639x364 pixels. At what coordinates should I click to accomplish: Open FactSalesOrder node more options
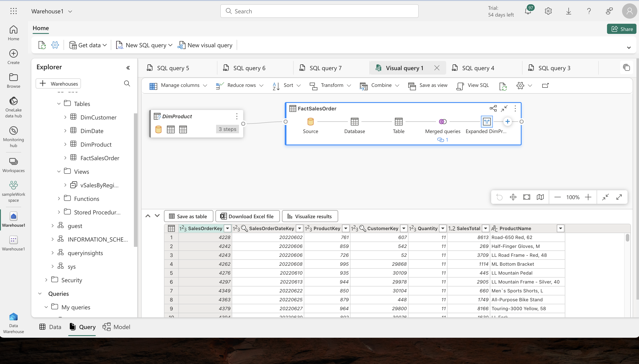point(515,108)
